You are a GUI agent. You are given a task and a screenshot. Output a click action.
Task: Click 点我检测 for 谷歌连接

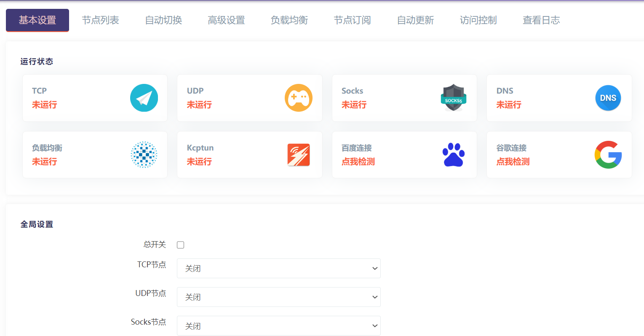pos(513,161)
